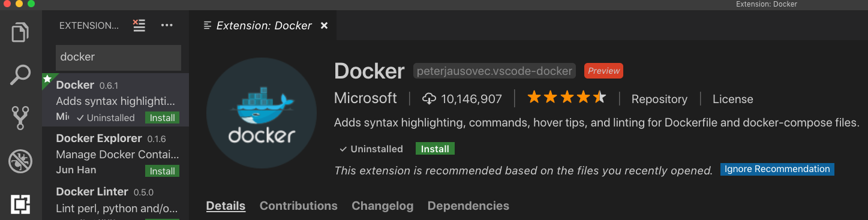The image size is (868, 220).
Task: Switch to the Contributions tab
Action: coord(299,206)
